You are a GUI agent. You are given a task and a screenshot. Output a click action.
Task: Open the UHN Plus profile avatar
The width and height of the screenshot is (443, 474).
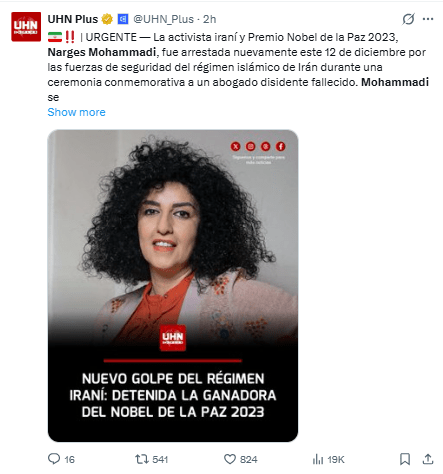(x=26, y=27)
